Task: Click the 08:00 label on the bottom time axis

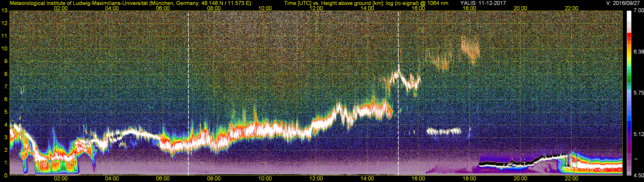Action: [214, 179]
